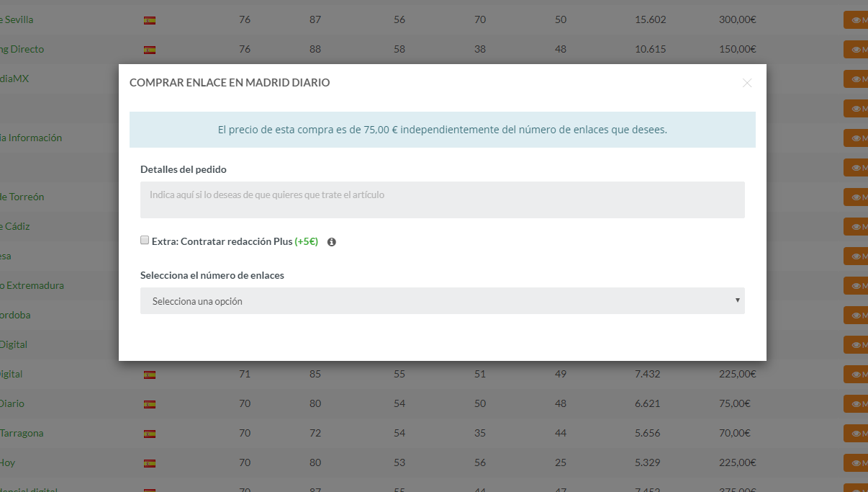Click the Spain flag in the Tarragona row
868x492 pixels.
[150, 434]
